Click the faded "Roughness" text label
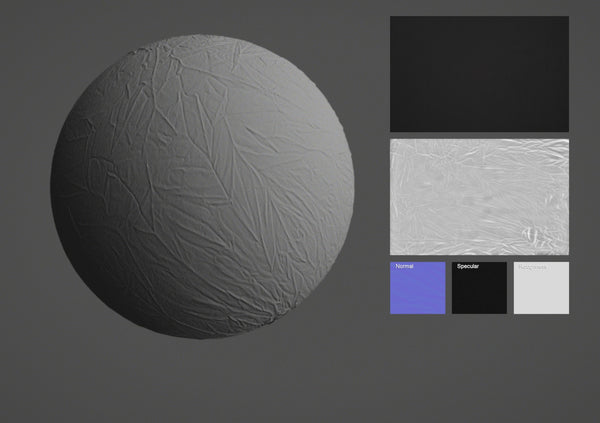The image size is (600, 423). click(532, 267)
